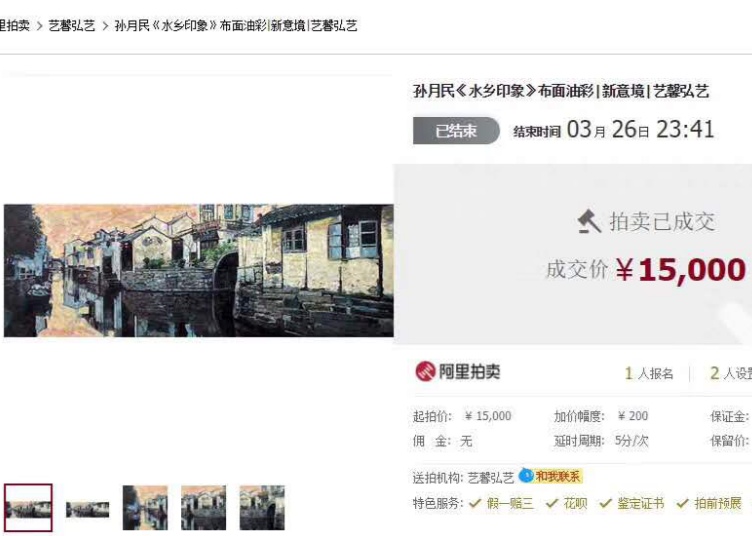
Task: Click the 艺馨弘艺 name after 送拍机构
Action: (x=491, y=478)
